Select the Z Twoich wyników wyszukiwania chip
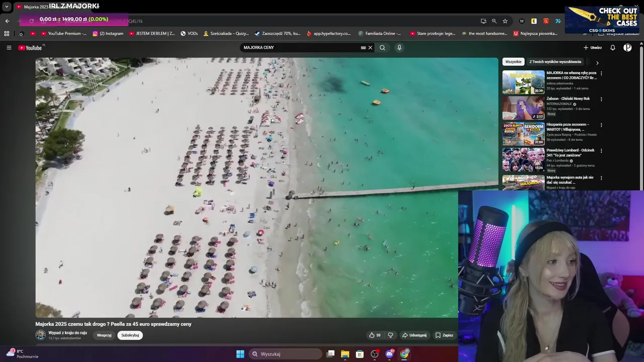The image size is (644, 362). (555, 62)
